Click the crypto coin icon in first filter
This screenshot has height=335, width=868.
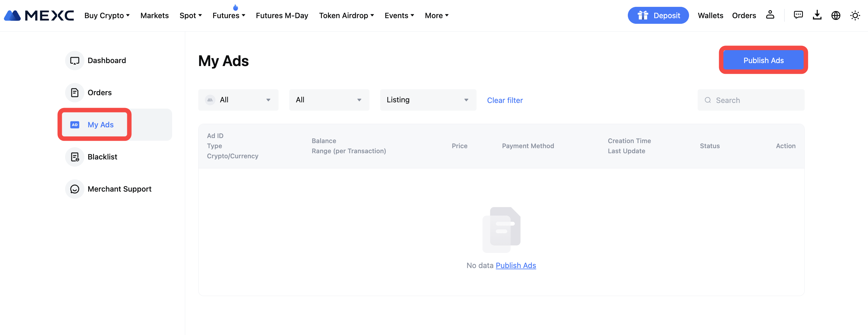210,100
